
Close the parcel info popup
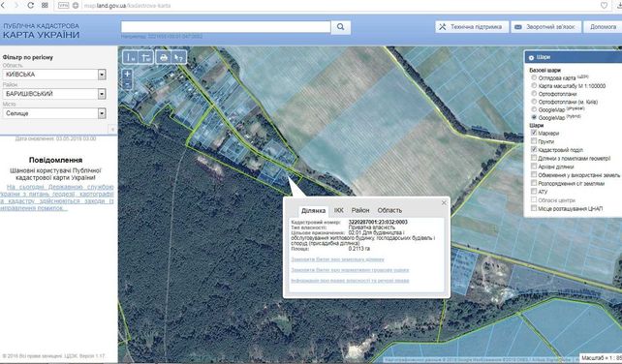[444, 202]
